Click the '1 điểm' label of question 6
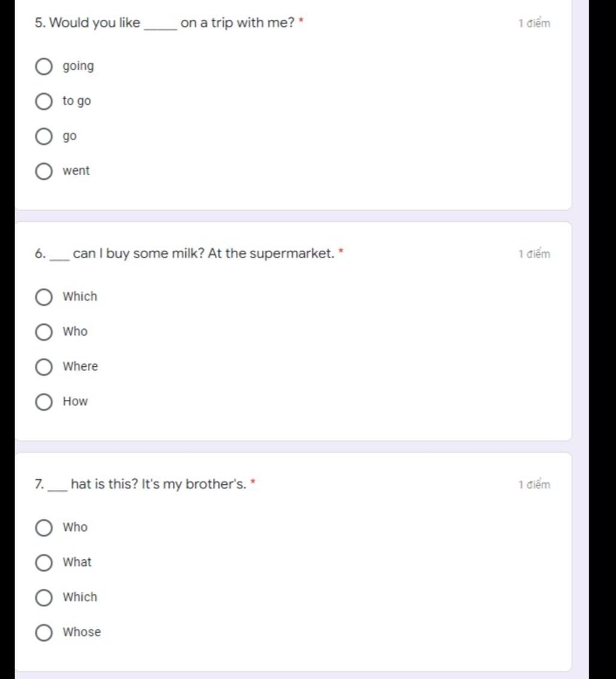The image size is (616, 679). pos(534,254)
